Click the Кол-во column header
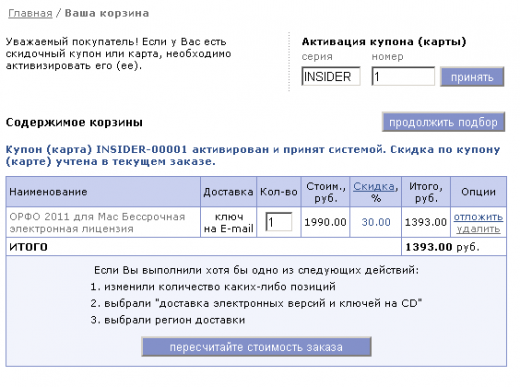 [x=279, y=192]
